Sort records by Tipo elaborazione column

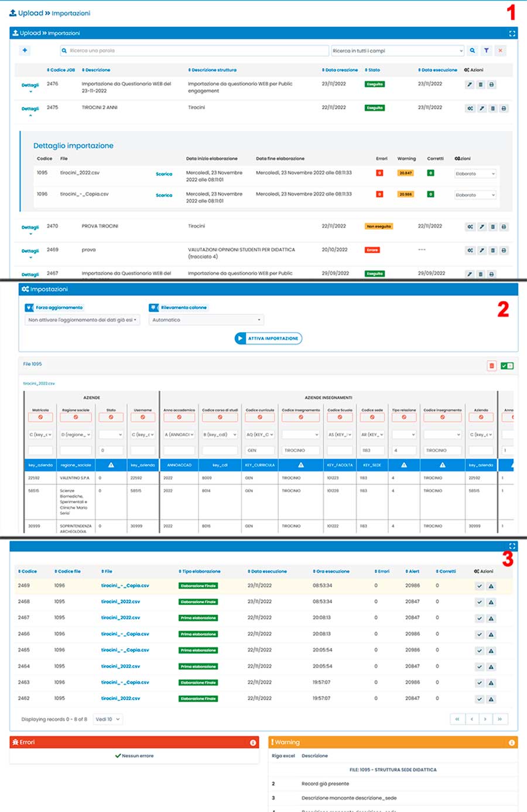(x=200, y=571)
